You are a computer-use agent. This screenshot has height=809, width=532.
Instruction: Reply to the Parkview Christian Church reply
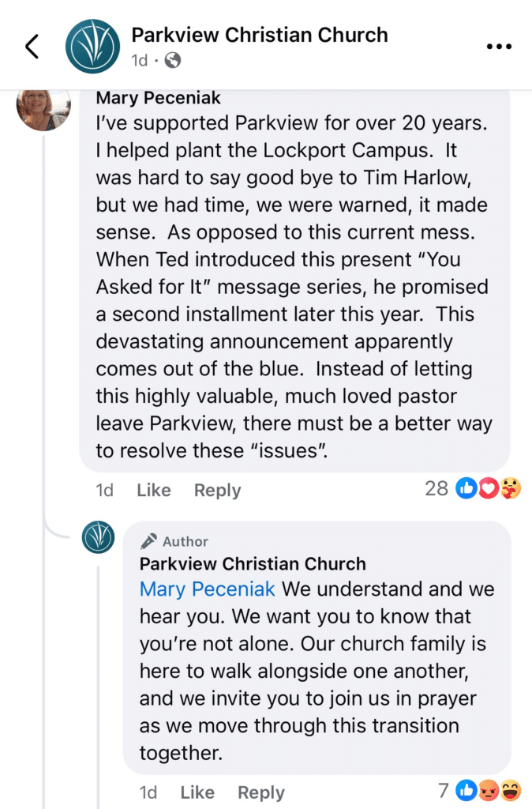pos(261,792)
